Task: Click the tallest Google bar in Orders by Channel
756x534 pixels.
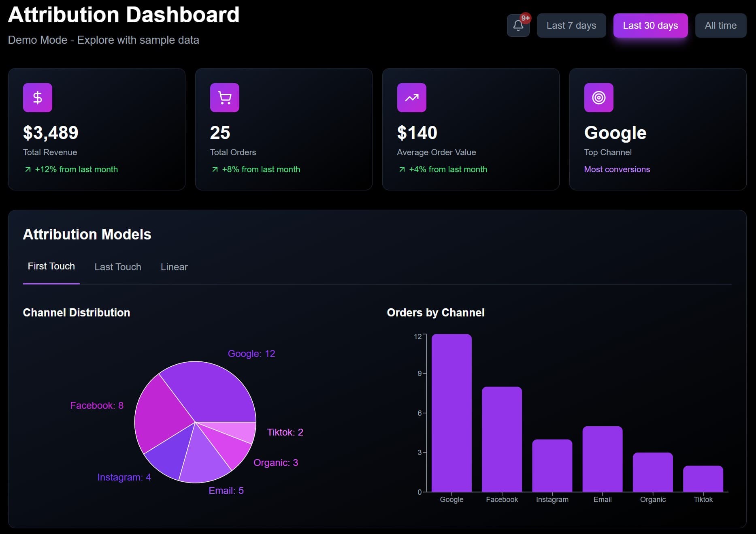Action: pos(451,413)
